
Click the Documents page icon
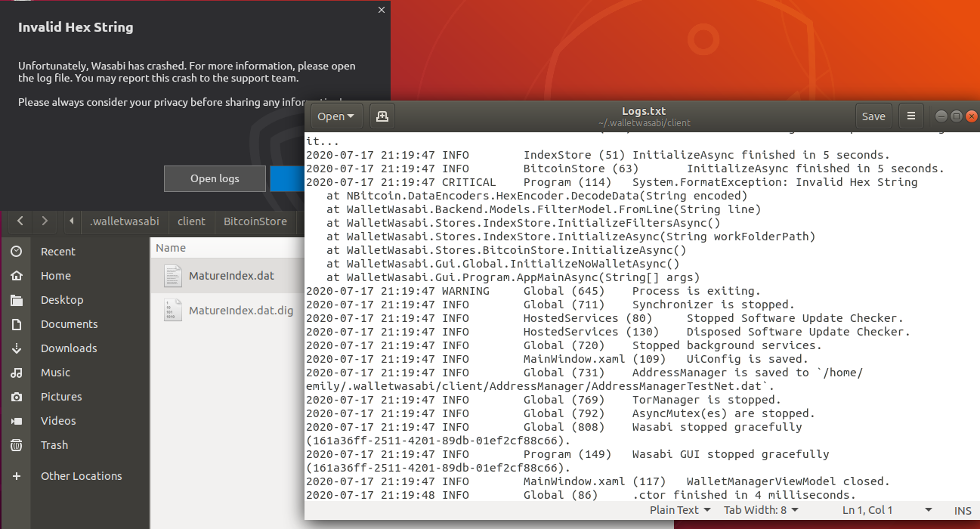(17, 324)
